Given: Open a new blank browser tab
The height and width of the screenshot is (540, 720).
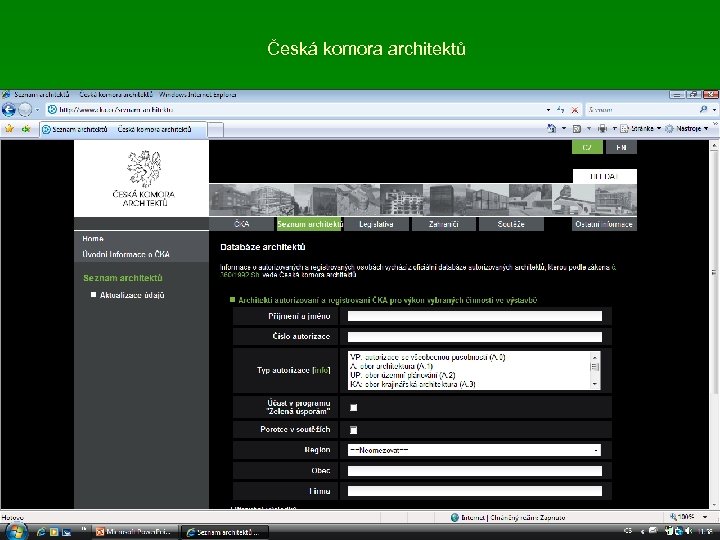Looking at the screenshot, I should coord(216,130).
